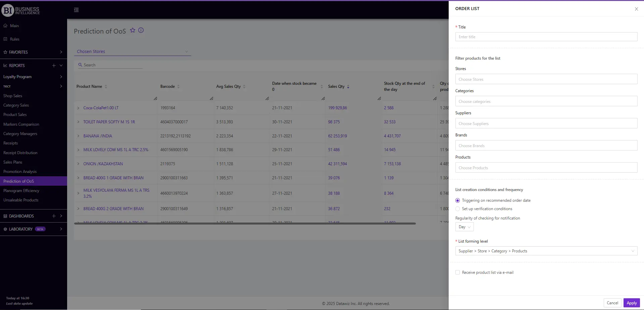
Task: Click the plus icon next to DASHBOARDS
Action: (54, 216)
